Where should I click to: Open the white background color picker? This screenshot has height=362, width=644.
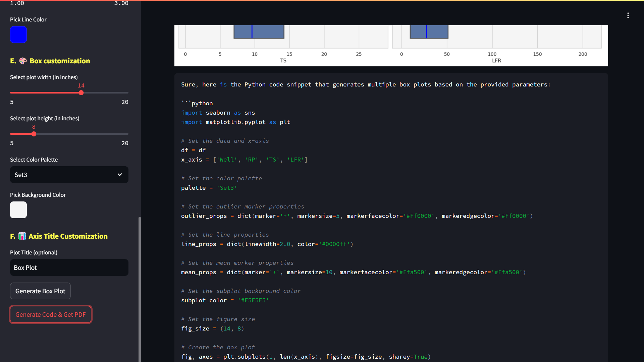[x=18, y=210]
